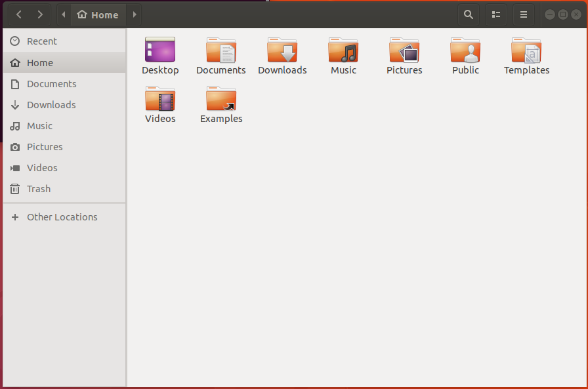Select Home in the sidebar
This screenshot has width=588, height=389.
tap(64, 62)
